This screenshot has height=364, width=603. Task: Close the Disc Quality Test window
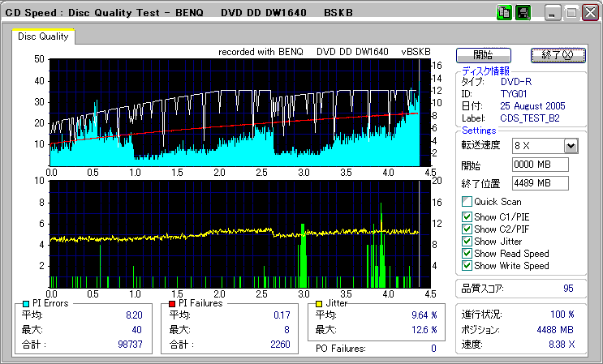tap(588, 13)
